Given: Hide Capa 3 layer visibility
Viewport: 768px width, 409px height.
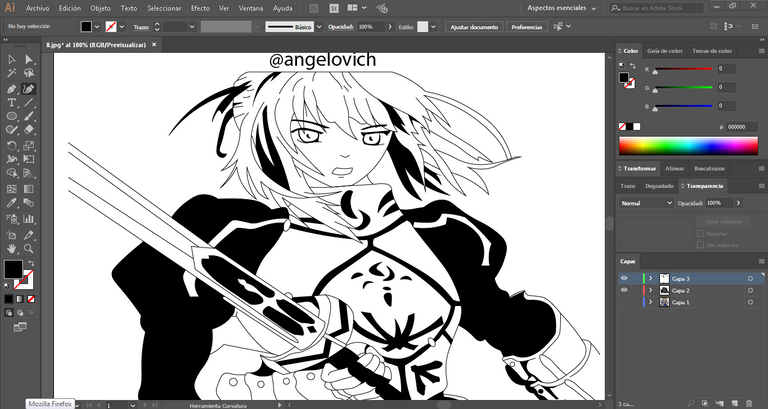Looking at the screenshot, I should (624, 278).
